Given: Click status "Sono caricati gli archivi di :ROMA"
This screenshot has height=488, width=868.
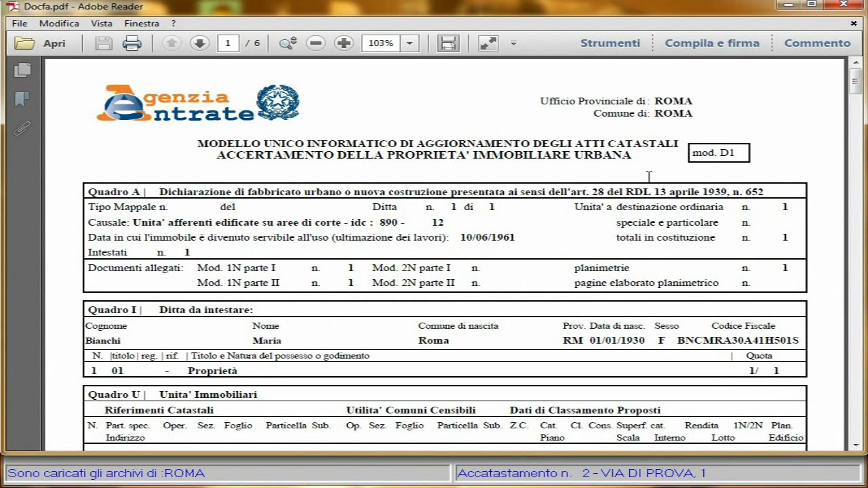Looking at the screenshot, I should pos(106,473).
